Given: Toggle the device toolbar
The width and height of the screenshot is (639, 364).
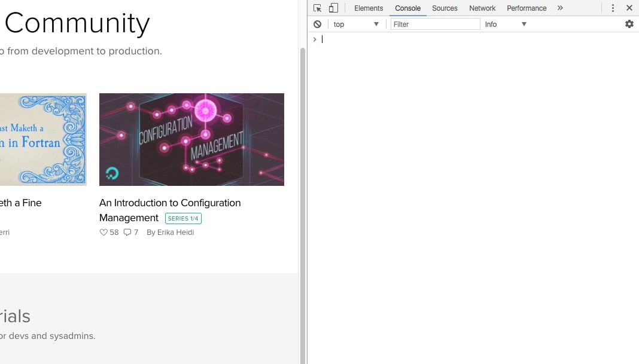Looking at the screenshot, I should click(333, 8).
